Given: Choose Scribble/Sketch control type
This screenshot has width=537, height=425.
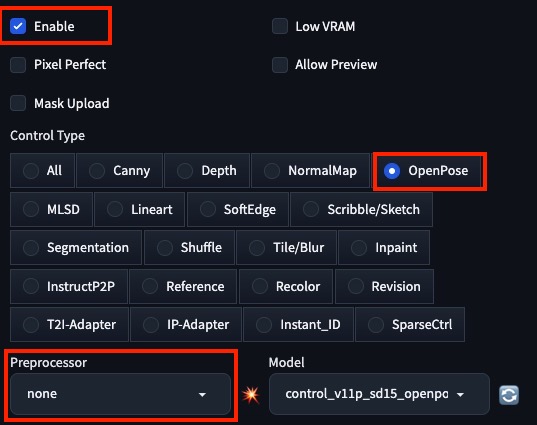Looking at the screenshot, I should point(361,209).
